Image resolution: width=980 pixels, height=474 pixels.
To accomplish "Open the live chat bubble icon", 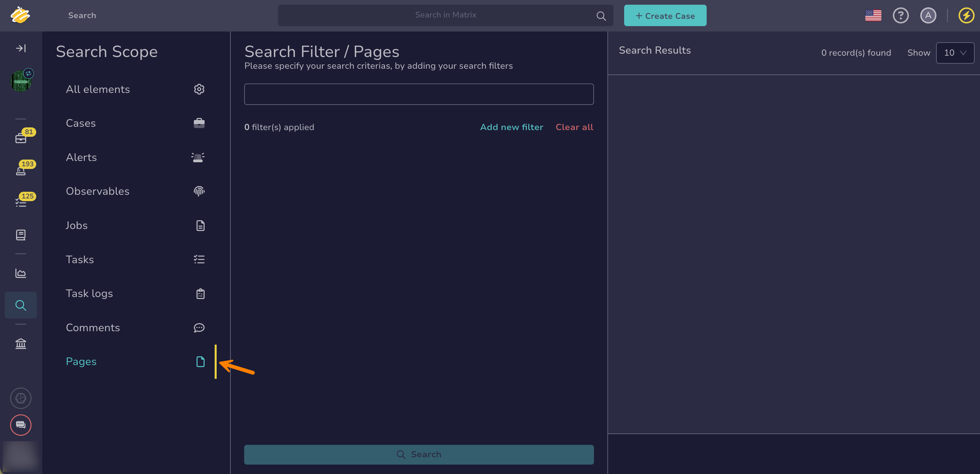I will (x=21, y=425).
